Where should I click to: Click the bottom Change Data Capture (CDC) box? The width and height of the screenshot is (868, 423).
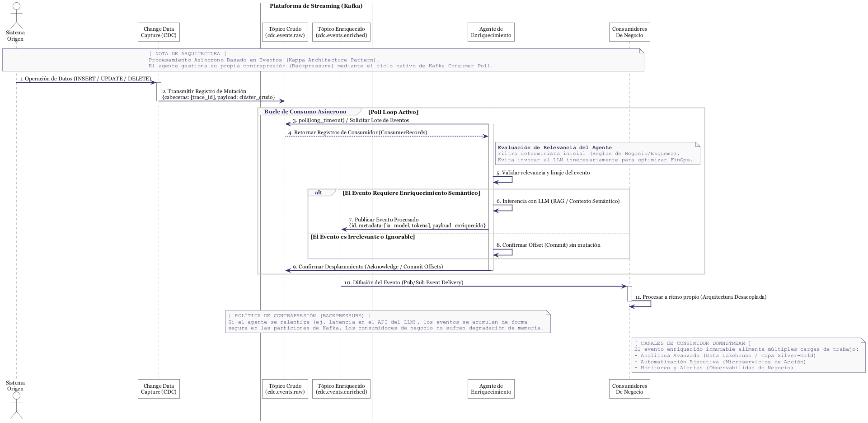(159, 389)
